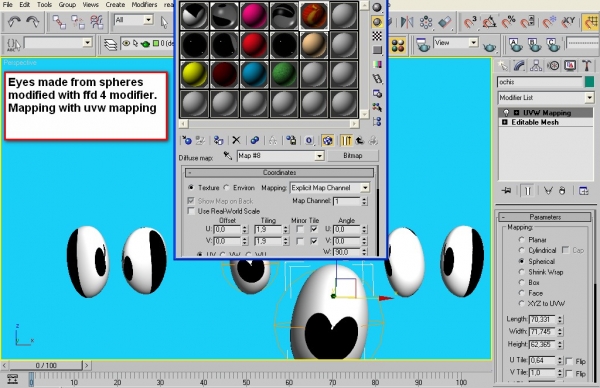Image resolution: width=600 pixels, height=388 pixels.
Task: Expand the Explicit Map Channel mapping dropdown
Action: click(330, 188)
